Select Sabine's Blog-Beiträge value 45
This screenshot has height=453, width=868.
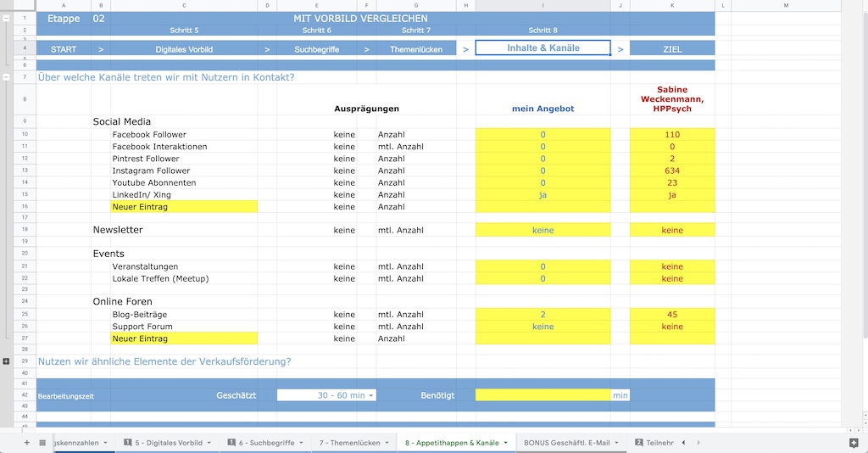672,315
